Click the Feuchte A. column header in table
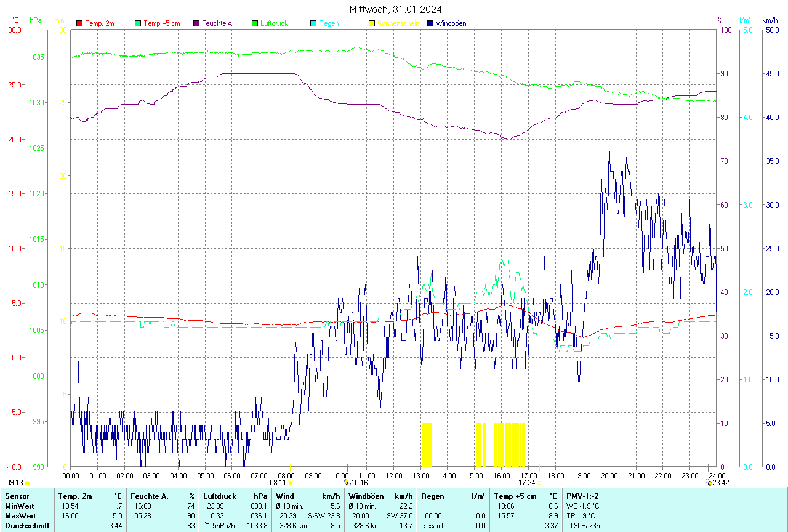788x532 pixels. 150,496
